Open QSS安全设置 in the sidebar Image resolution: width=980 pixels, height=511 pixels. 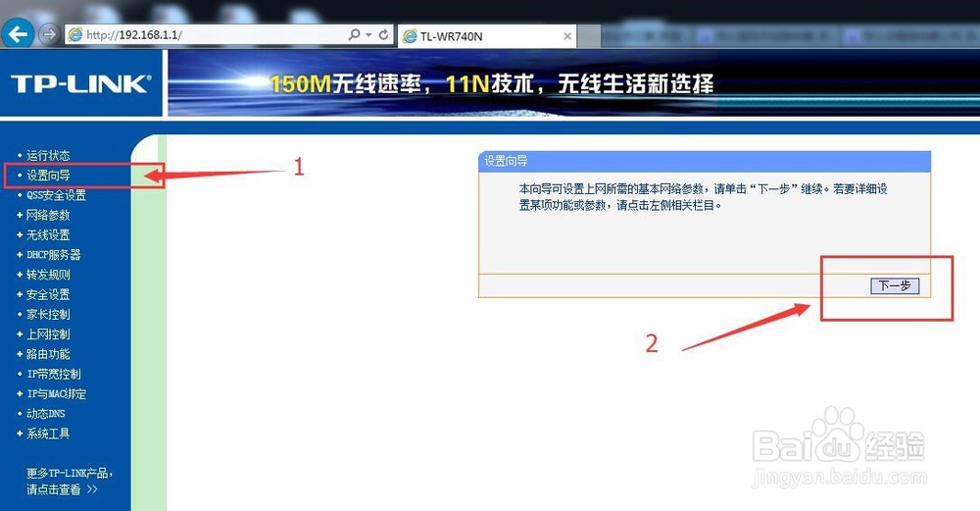point(56,195)
